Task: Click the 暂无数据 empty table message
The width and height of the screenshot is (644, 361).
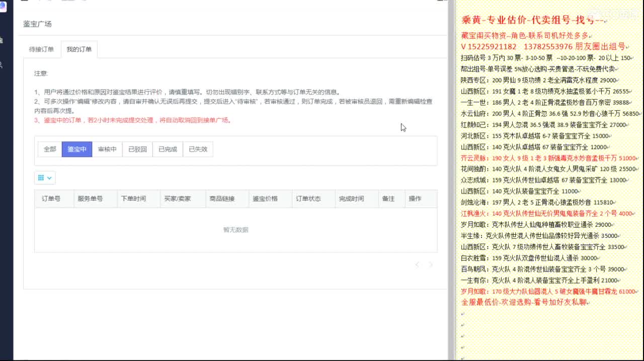Action: [235, 230]
